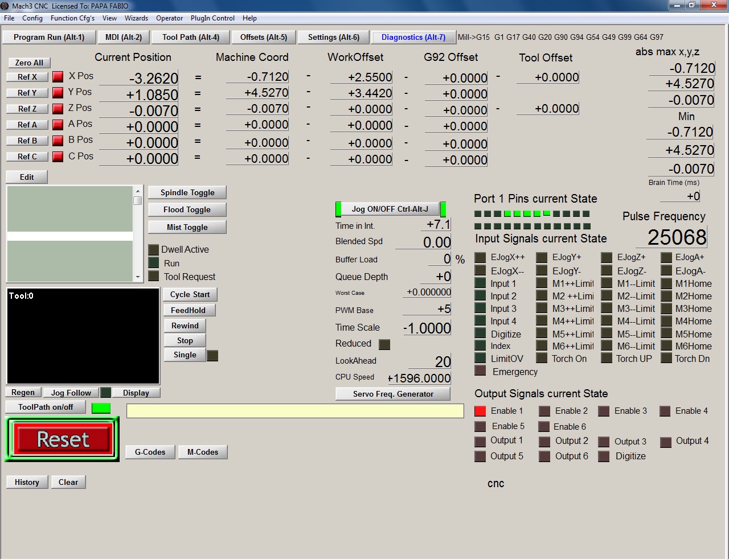
Task: Switch to Program Run (Alt-1) tab
Action: pyautogui.click(x=49, y=37)
